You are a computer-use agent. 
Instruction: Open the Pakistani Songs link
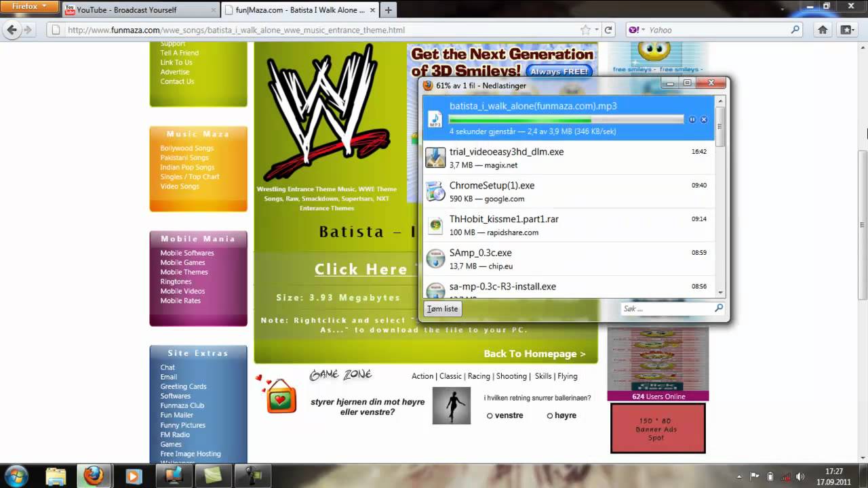pyautogui.click(x=184, y=157)
